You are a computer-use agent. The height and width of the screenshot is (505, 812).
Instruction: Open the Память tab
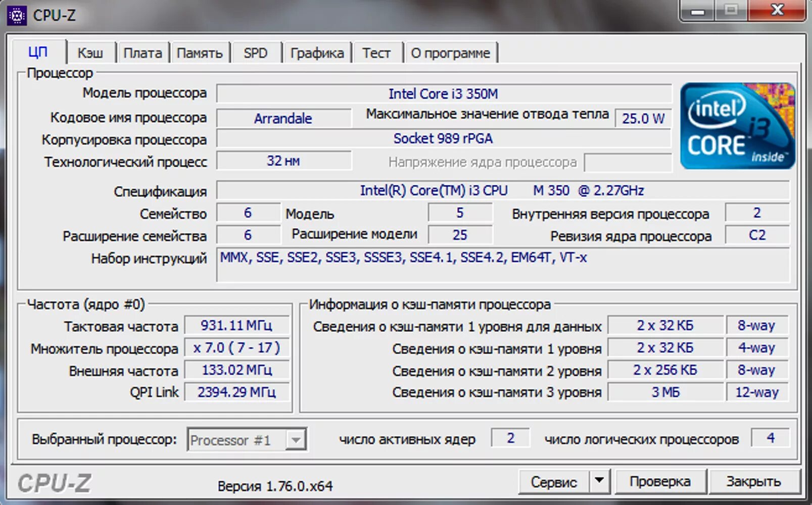coord(200,53)
